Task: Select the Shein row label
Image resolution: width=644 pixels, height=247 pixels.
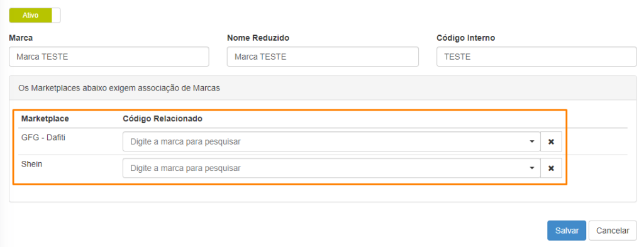Action: pyautogui.click(x=31, y=163)
